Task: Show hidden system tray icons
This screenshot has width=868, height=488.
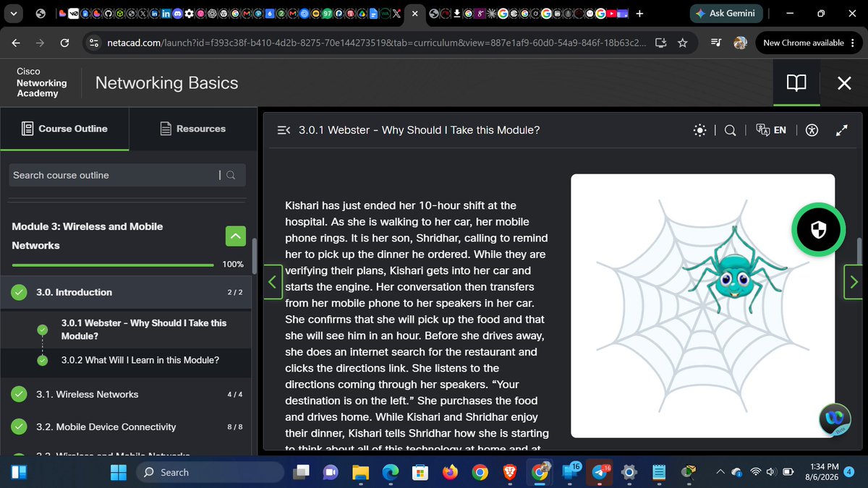Action: 720,472
